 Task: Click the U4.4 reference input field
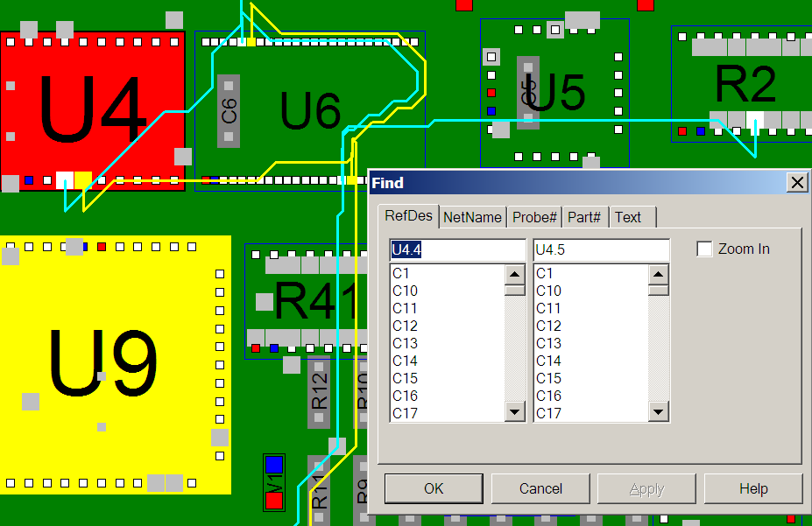coord(458,249)
